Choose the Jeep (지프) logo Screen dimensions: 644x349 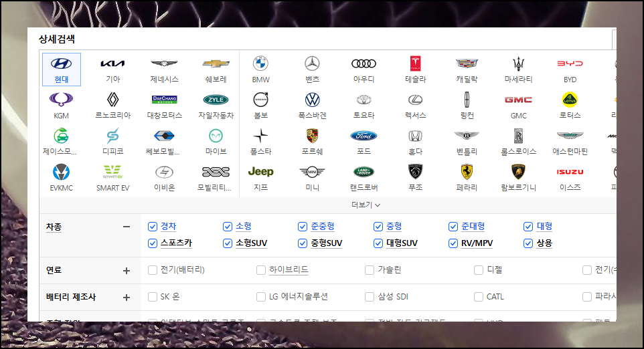click(x=261, y=172)
